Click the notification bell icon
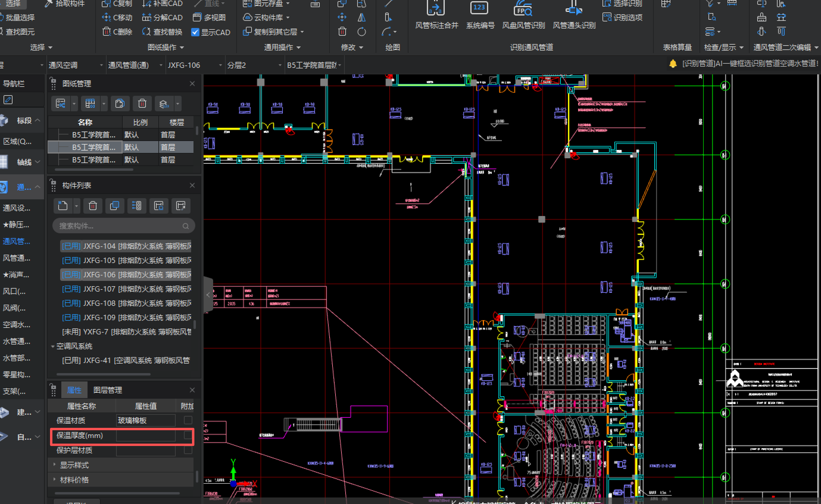 [672, 63]
